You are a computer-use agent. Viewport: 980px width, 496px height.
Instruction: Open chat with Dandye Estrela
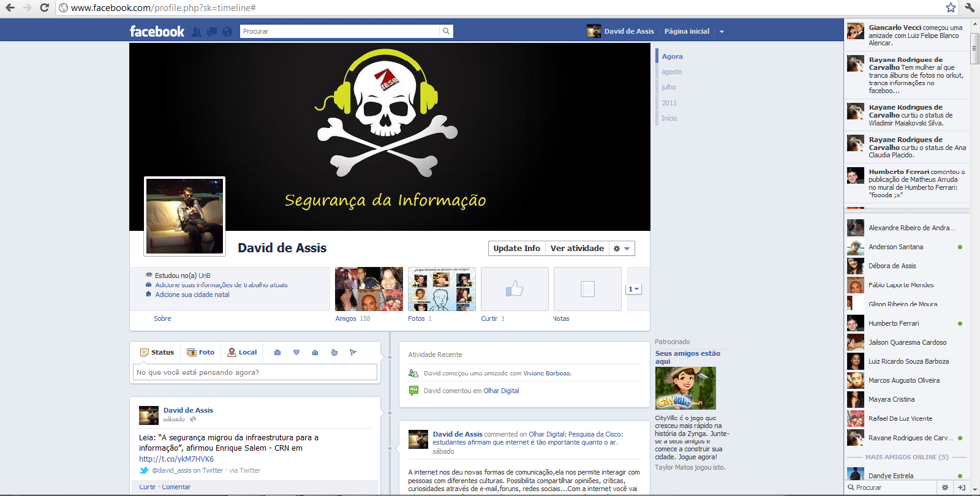coord(907,475)
